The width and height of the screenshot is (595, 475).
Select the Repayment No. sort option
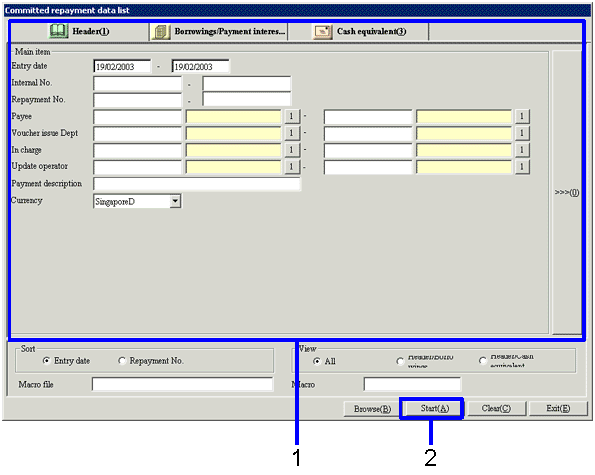[x=122, y=361]
